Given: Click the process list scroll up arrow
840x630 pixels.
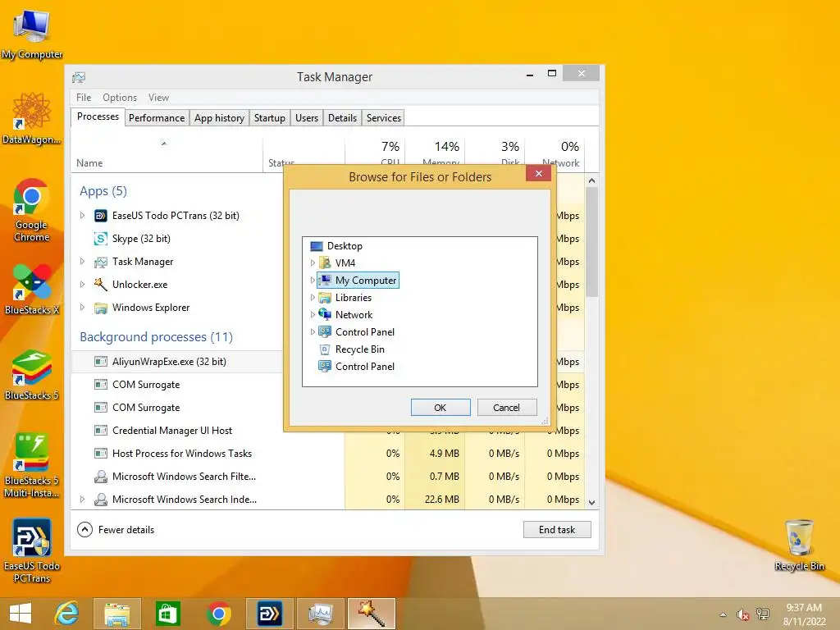Looking at the screenshot, I should pos(592,180).
